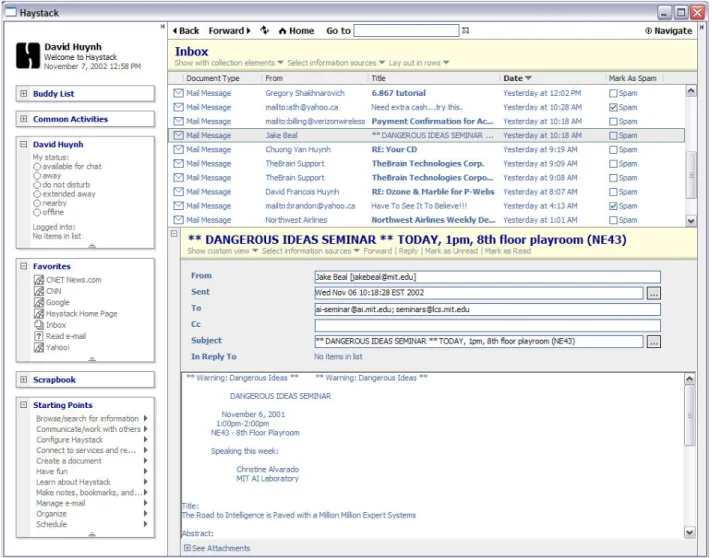Click message body scrollbar down arrow
This screenshot has height=558, width=712.
coord(690,533)
